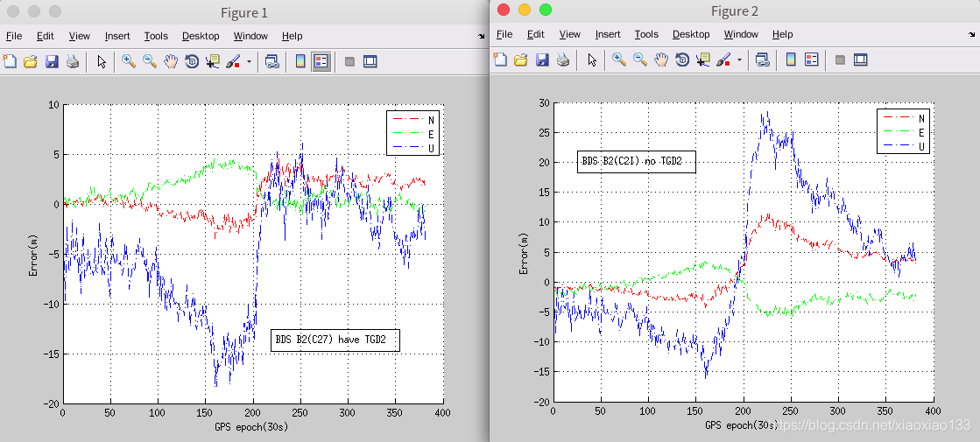
Task: Expand brush color dropdown arrow in Figure 1
Action: click(x=249, y=61)
